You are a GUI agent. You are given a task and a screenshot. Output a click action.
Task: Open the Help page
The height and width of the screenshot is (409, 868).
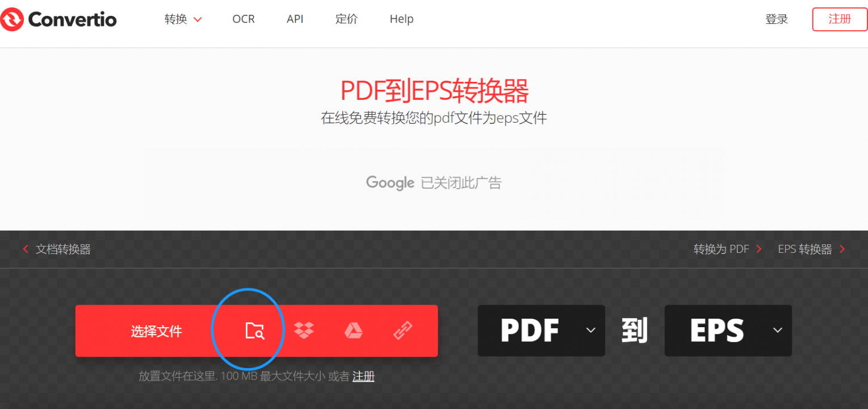click(401, 19)
